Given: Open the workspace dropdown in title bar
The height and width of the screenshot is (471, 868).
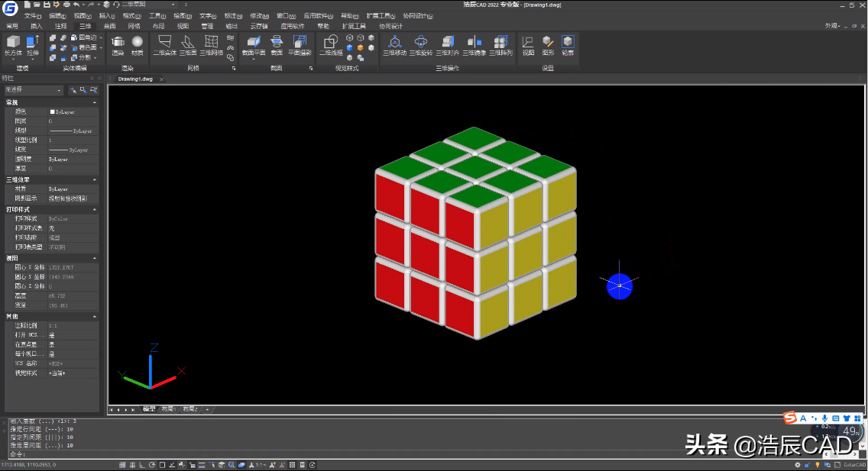Looking at the screenshot, I should tap(148, 5).
